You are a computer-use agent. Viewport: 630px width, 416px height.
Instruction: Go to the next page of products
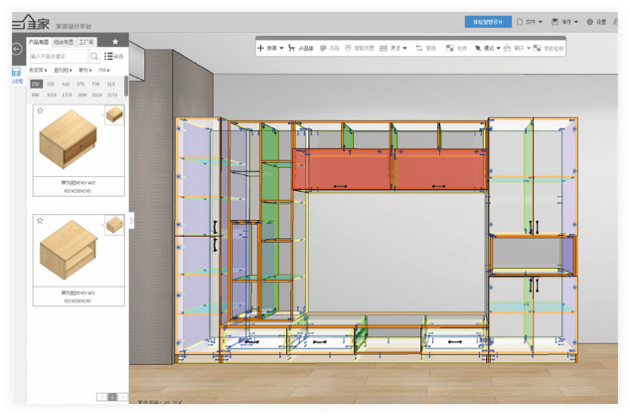pyautogui.click(x=123, y=397)
